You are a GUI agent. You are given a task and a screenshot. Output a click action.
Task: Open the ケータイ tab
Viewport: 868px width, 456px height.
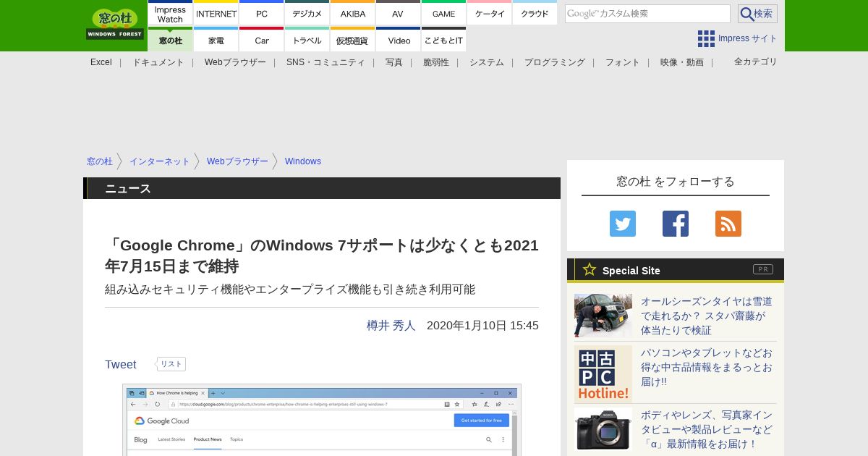[x=490, y=14]
